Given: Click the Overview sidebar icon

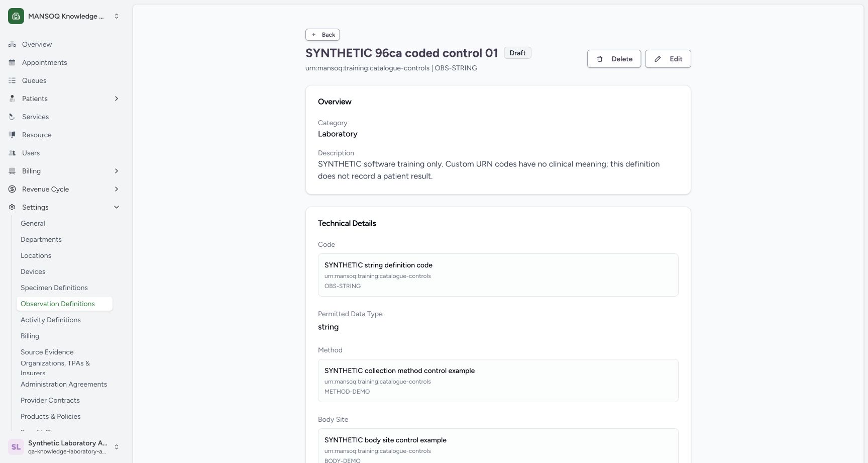Looking at the screenshot, I should coord(12,44).
